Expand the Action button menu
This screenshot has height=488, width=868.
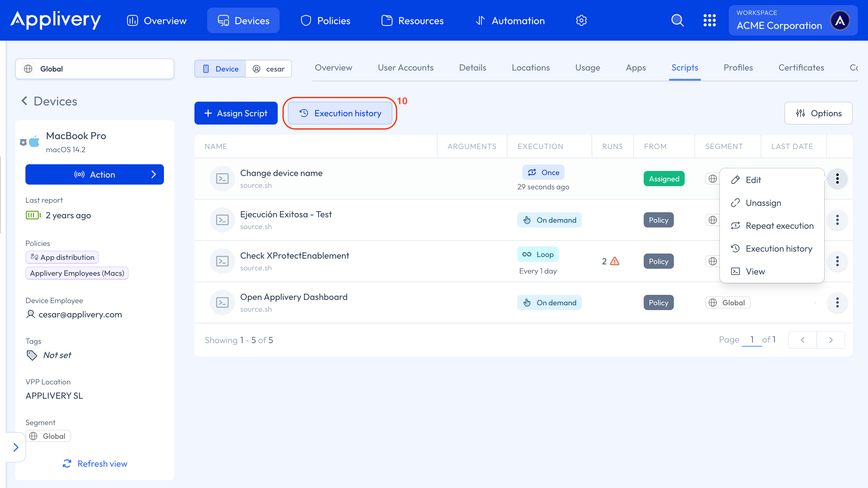click(94, 174)
